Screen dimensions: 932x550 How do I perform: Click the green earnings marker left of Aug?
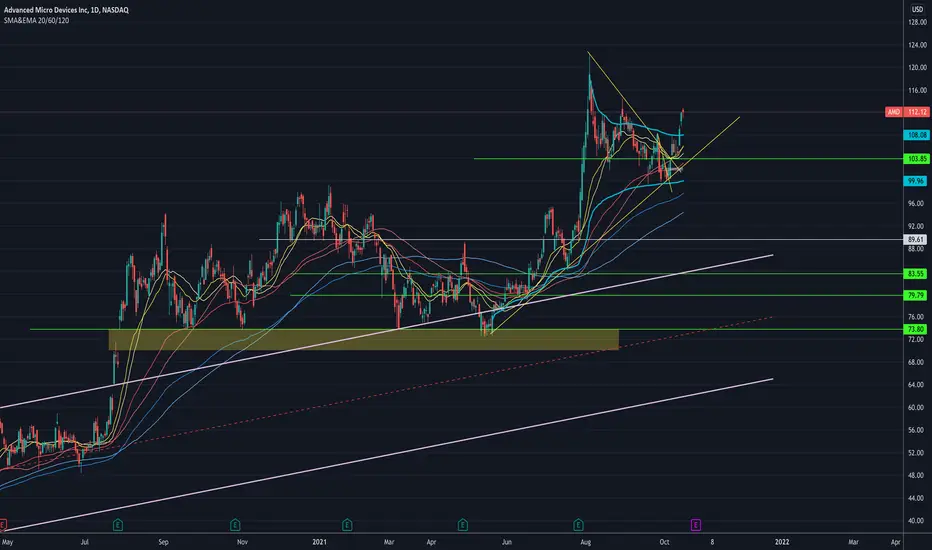578,524
